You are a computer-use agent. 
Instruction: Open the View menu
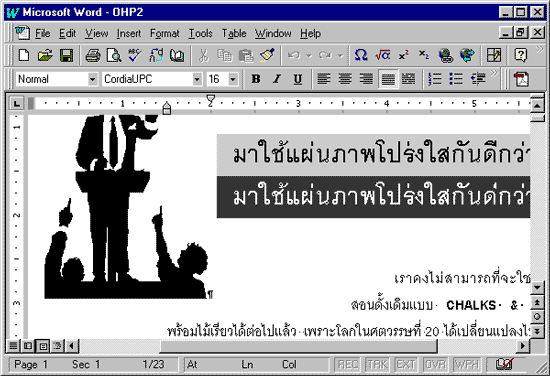pyautogui.click(x=96, y=33)
